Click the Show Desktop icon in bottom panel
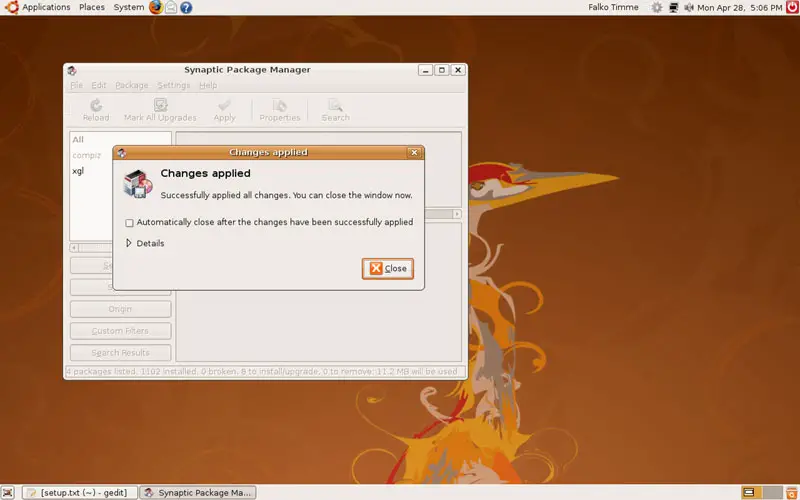The image size is (800, 500). point(7,492)
